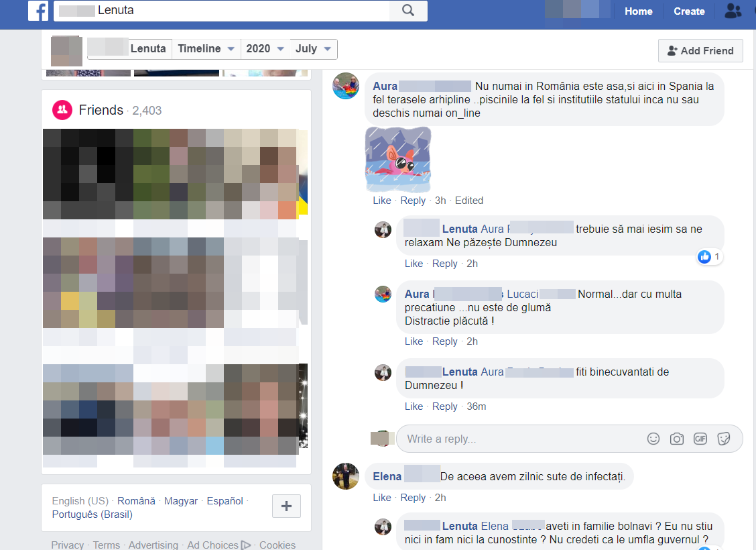
Task: Open the Cookies footer link
Action: (x=277, y=545)
